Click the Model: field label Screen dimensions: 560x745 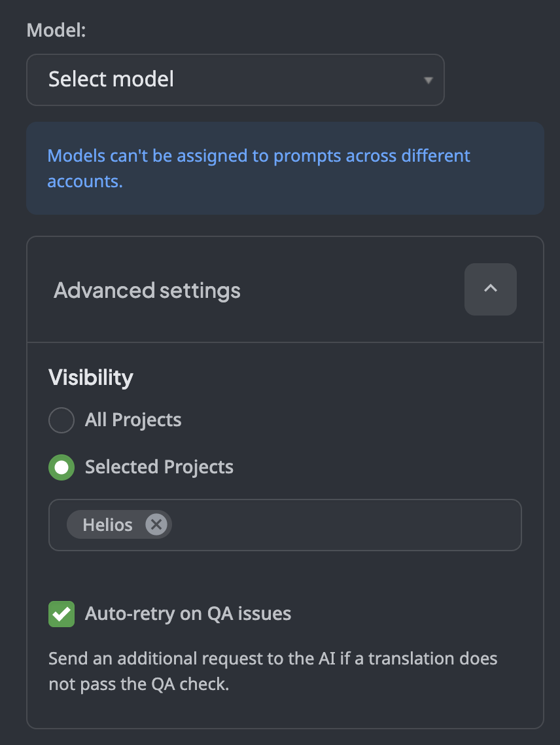[x=56, y=31]
